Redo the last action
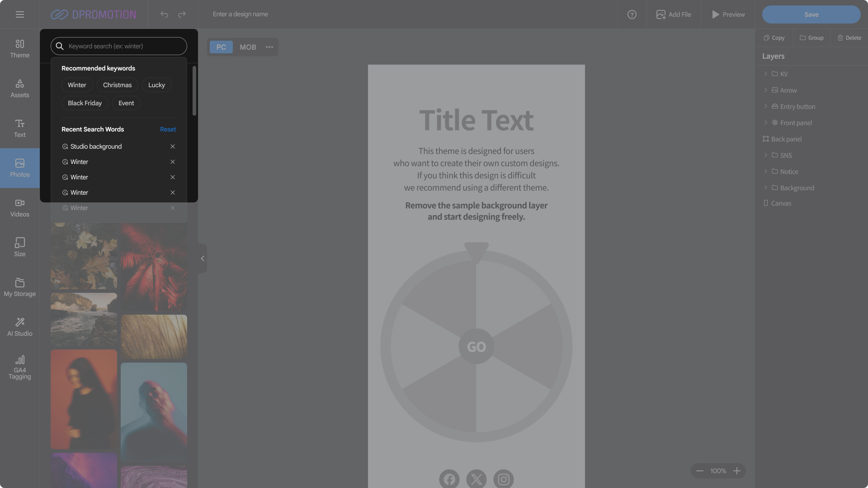Viewport: 868px width, 488px height. click(182, 14)
